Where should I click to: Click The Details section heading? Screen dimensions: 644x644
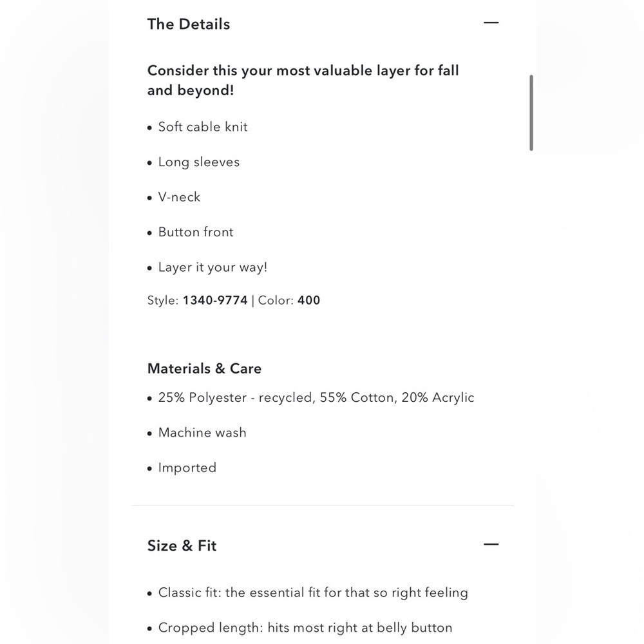(x=189, y=24)
